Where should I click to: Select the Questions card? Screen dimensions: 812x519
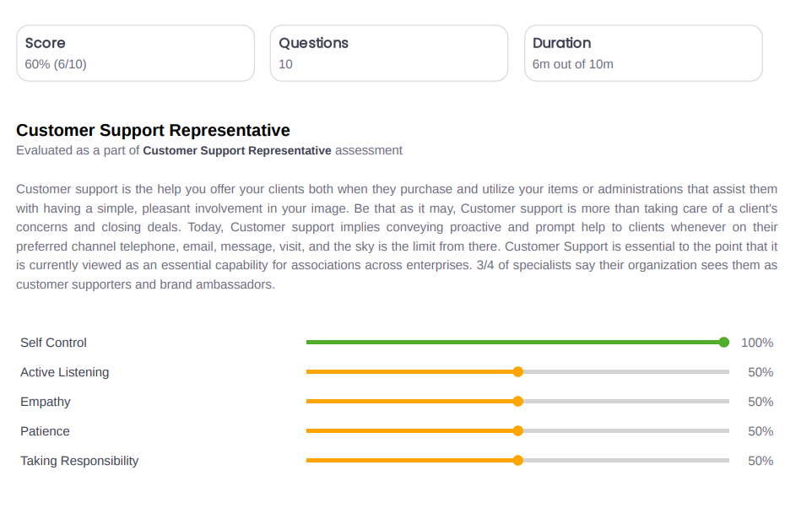click(x=389, y=53)
